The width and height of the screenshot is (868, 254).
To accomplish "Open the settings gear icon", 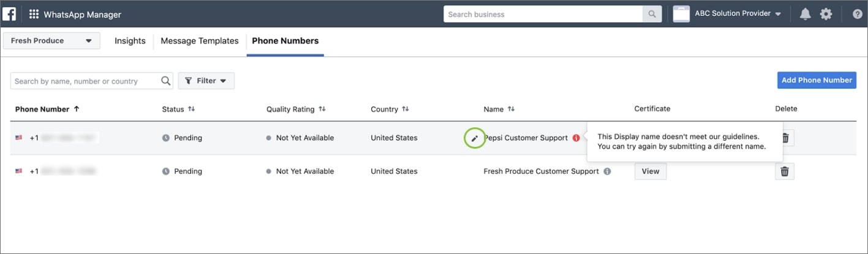I will [x=826, y=14].
